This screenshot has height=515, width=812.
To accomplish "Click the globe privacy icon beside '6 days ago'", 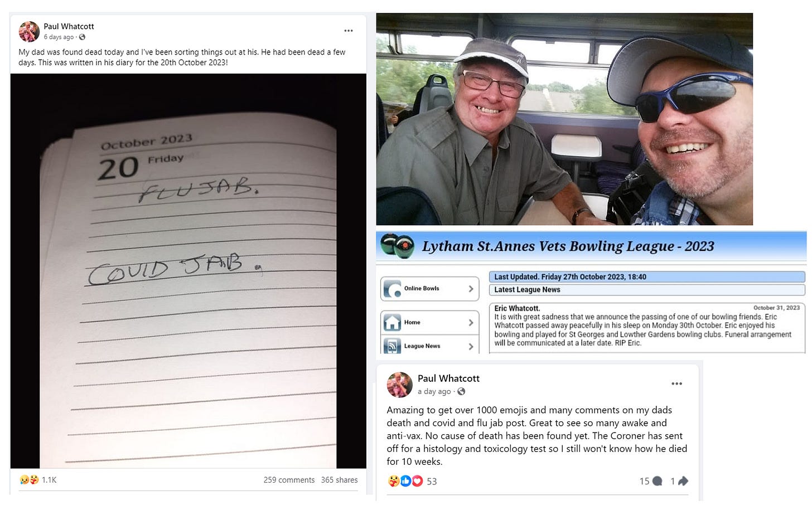I will (82, 37).
